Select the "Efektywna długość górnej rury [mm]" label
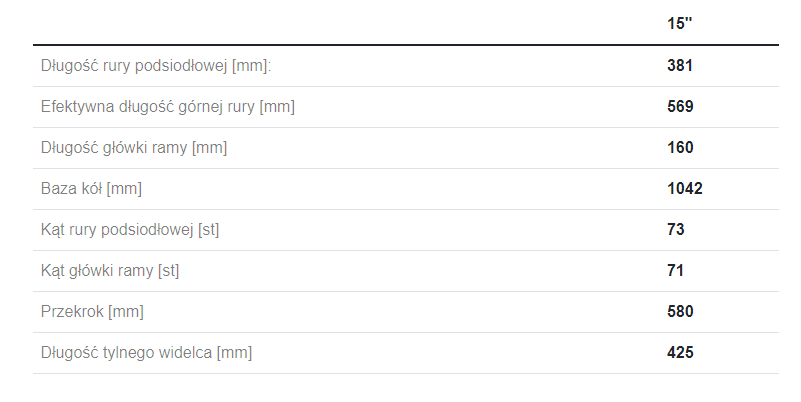Screen dimensions: 801x402 coord(167,107)
